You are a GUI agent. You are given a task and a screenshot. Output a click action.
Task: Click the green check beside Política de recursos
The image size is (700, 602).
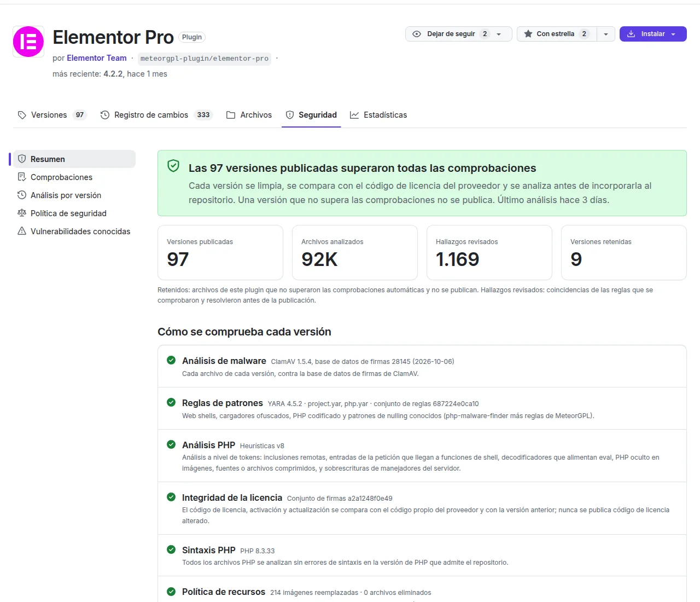[171, 592]
